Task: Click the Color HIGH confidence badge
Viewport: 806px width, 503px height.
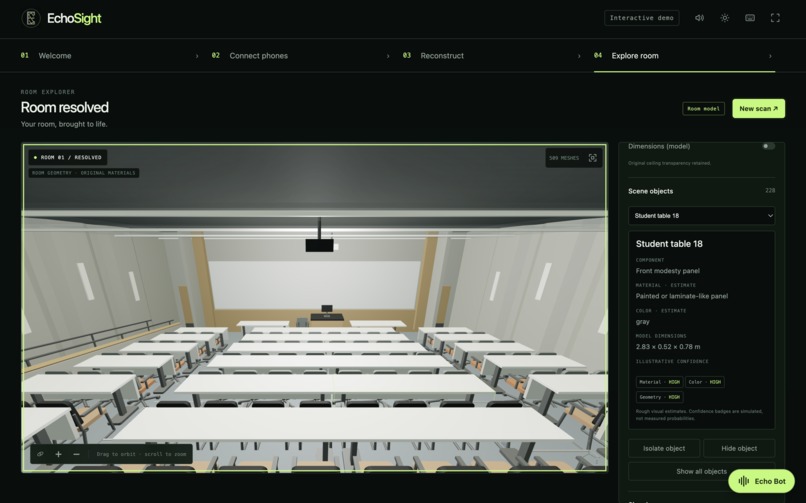Action: pos(705,382)
